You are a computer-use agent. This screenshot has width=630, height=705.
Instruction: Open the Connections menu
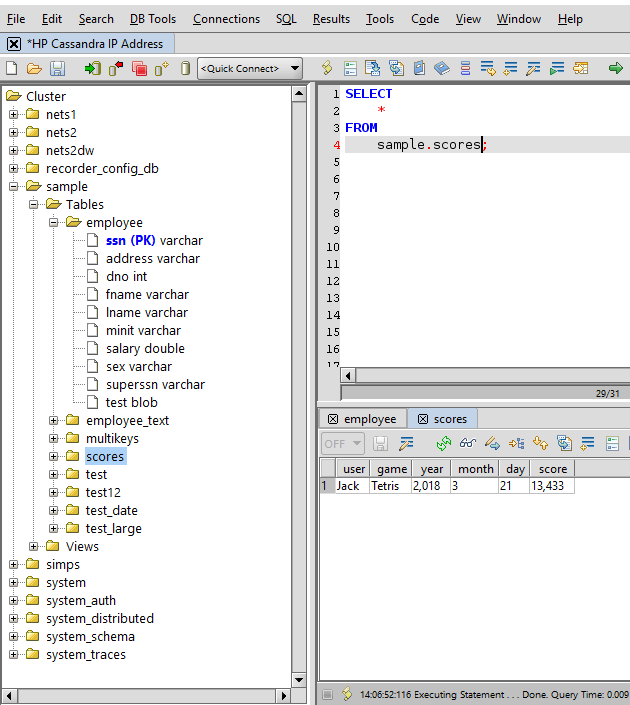pos(226,19)
